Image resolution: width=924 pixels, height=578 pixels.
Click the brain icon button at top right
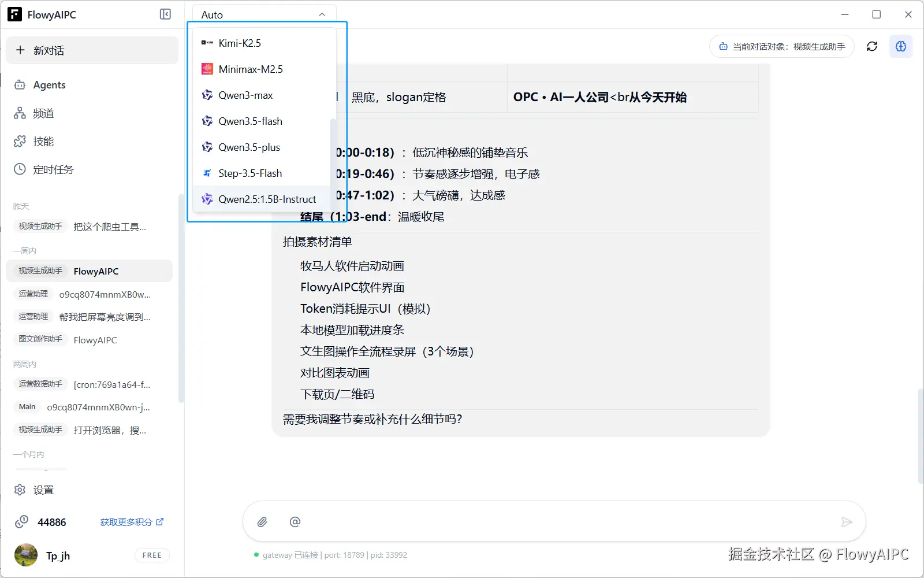pyautogui.click(x=901, y=46)
